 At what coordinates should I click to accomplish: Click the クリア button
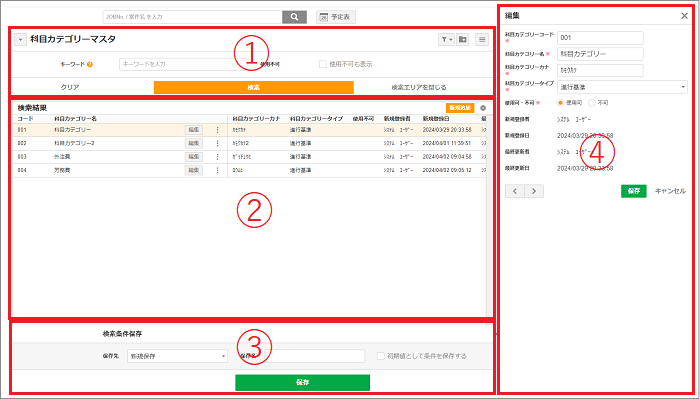pyautogui.click(x=70, y=87)
